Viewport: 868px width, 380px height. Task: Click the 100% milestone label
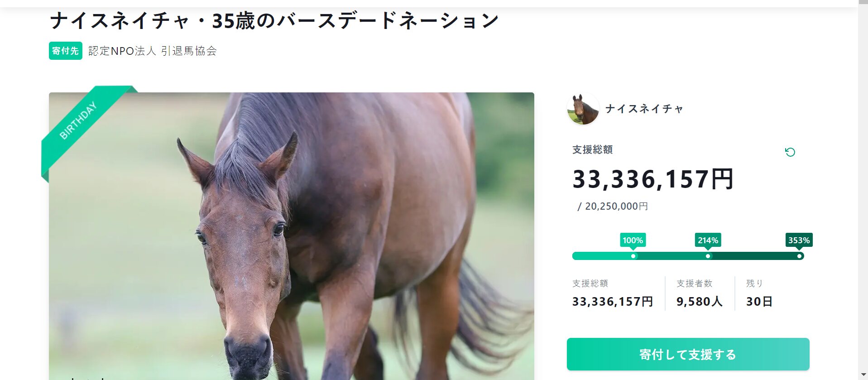pyautogui.click(x=633, y=240)
